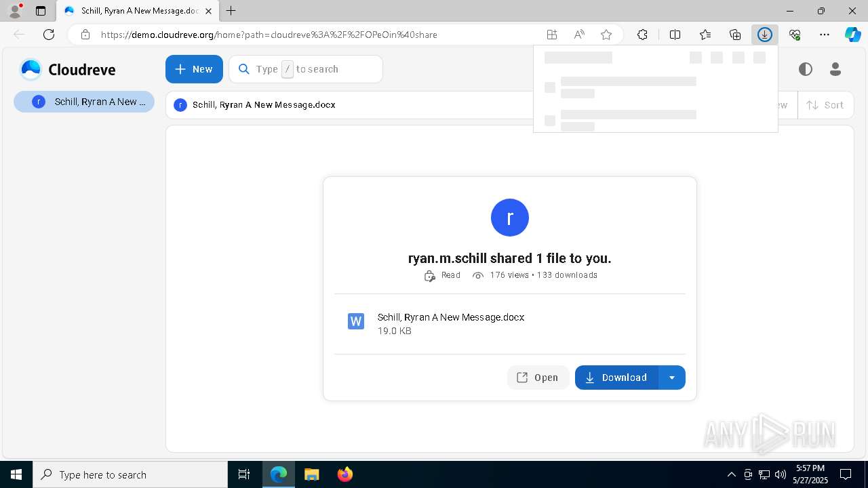Click the browser address bar URL
Screen dimensions: 868x488
coord(269,35)
